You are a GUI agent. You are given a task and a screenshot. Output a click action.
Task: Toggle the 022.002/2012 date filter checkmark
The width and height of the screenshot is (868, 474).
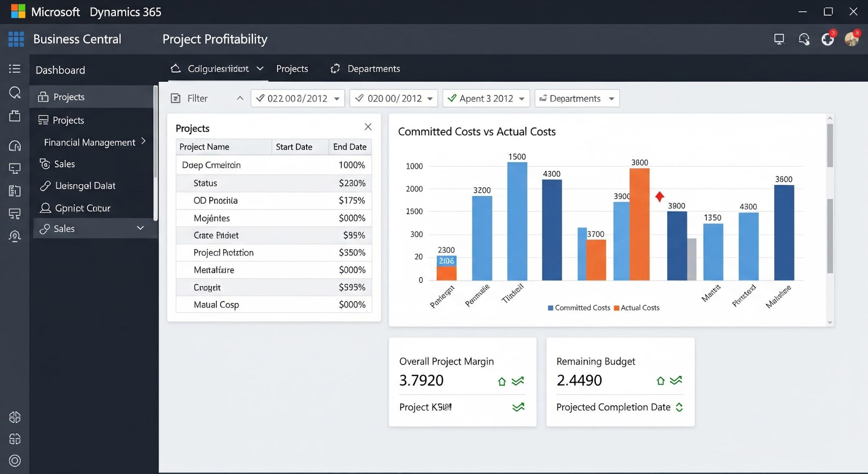[x=260, y=98]
